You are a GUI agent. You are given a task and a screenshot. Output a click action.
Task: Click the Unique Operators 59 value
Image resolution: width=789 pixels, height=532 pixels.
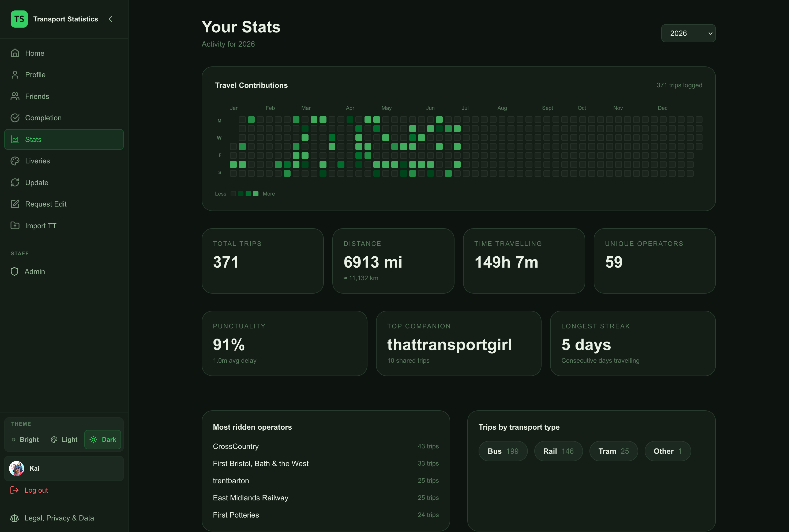coord(614,262)
